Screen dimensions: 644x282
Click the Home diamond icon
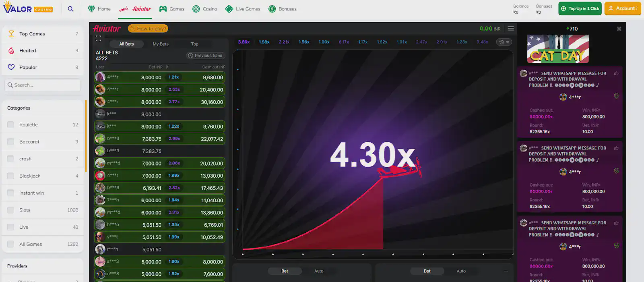[91, 9]
